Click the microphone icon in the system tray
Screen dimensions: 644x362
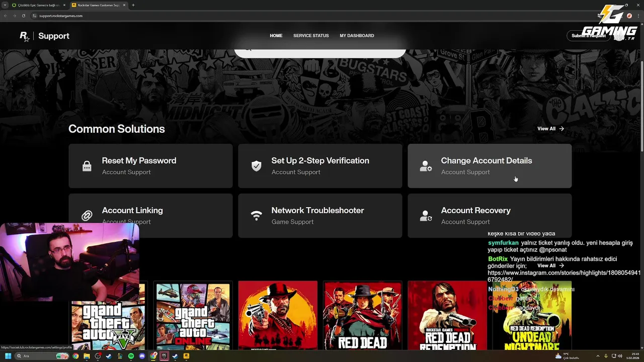606,356
